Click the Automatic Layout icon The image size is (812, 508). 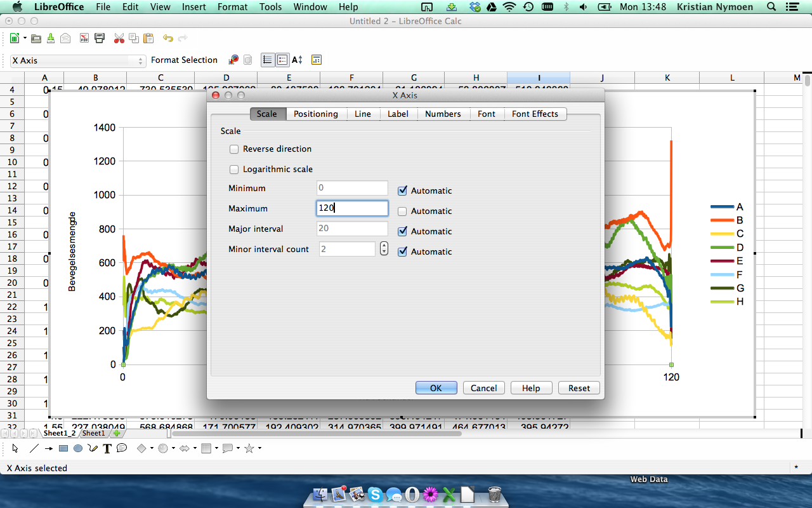click(317, 60)
